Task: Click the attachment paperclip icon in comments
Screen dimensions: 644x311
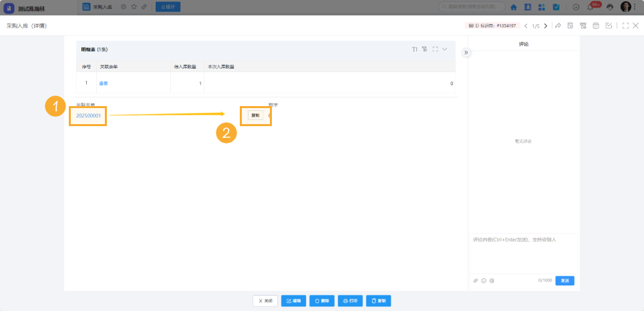Action: (x=476, y=280)
